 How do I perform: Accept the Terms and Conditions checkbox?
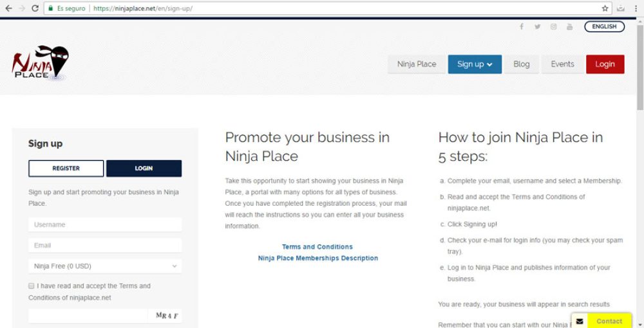32,286
